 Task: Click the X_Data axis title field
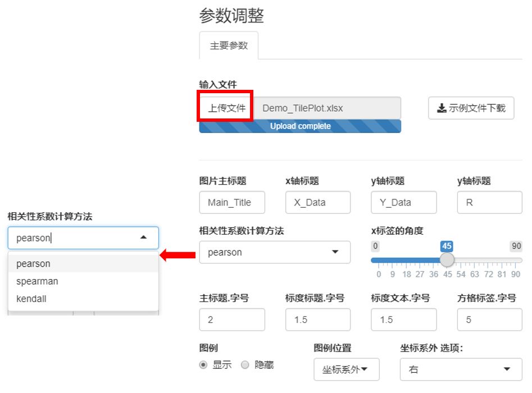coord(318,202)
